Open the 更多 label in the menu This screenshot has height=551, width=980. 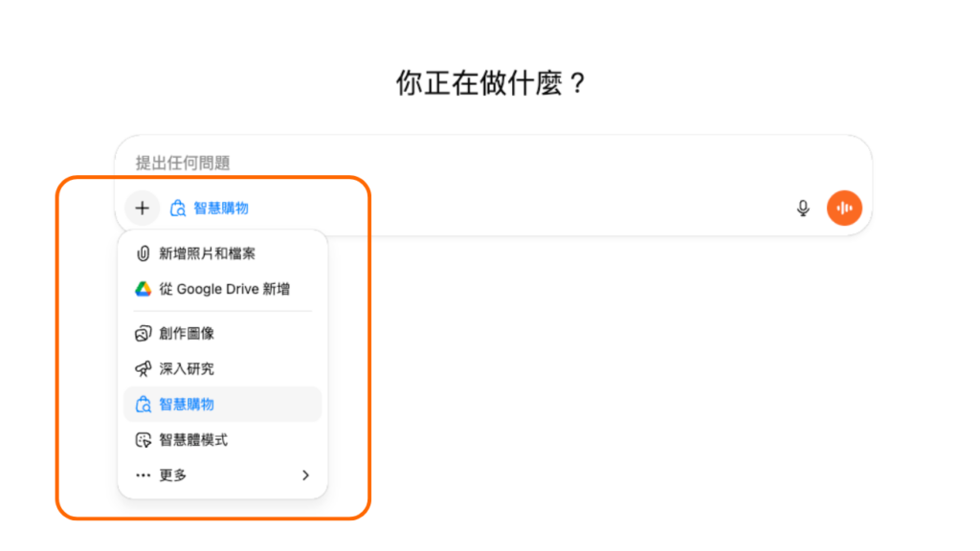click(x=173, y=475)
